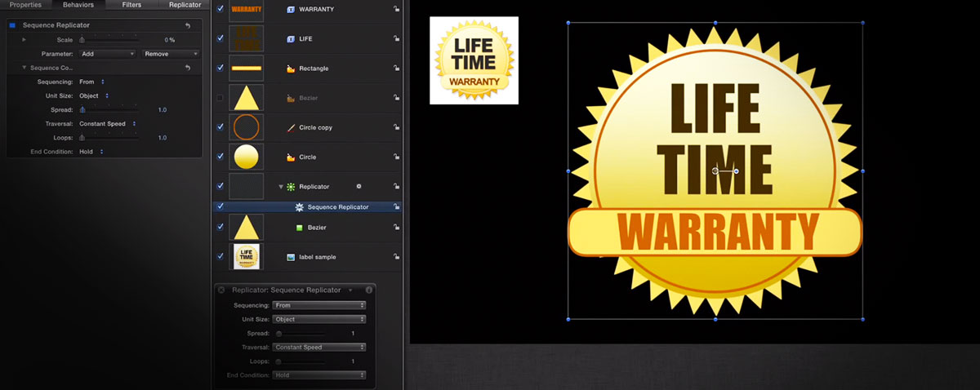Click the Inspector Spread value 1.0 field
980x390 pixels.
[x=163, y=110]
